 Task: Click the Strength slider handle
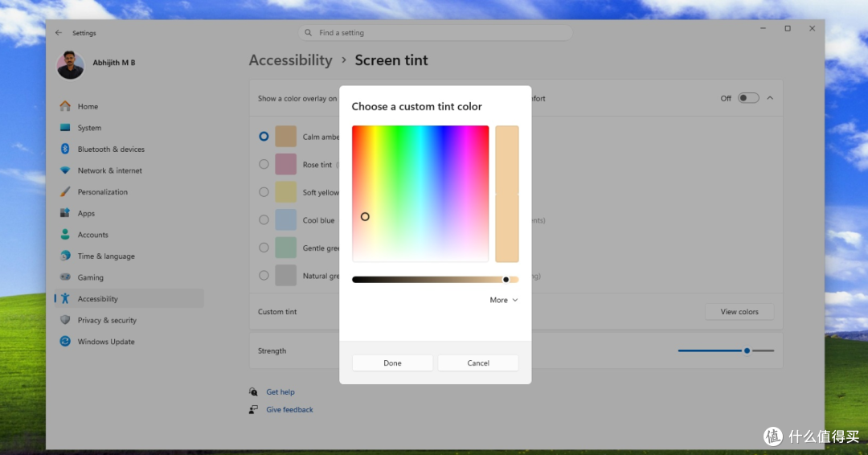point(747,350)
